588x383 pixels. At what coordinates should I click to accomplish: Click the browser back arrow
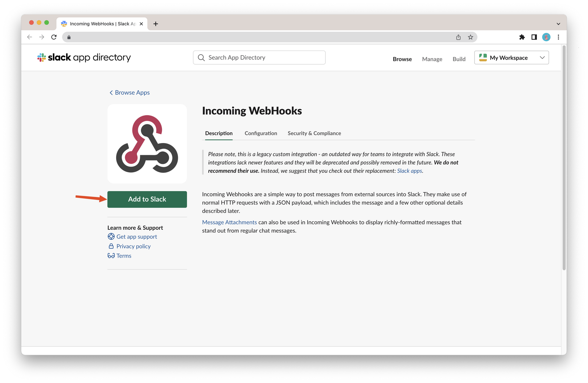click(29, 37)
